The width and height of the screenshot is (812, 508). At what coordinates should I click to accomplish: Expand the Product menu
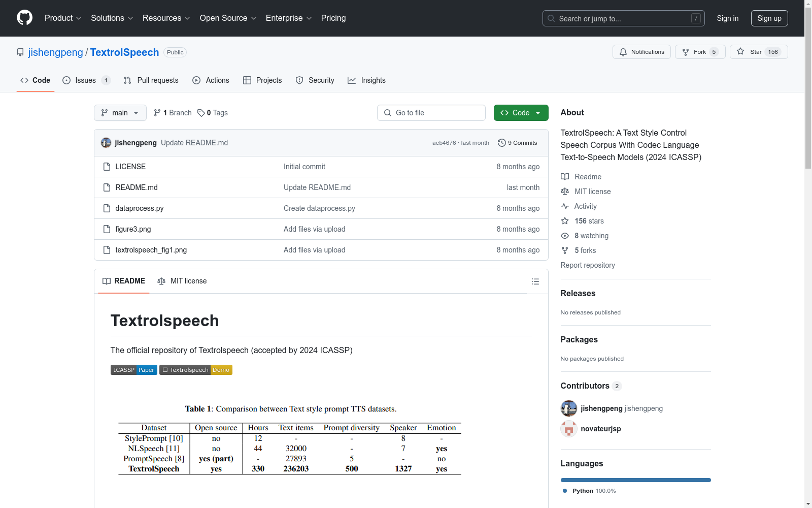(63, 18)
